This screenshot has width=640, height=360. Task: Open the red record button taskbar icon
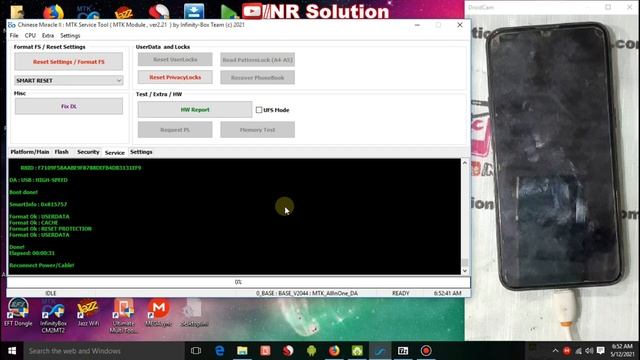pyautogui.click(x=426, y=351)
